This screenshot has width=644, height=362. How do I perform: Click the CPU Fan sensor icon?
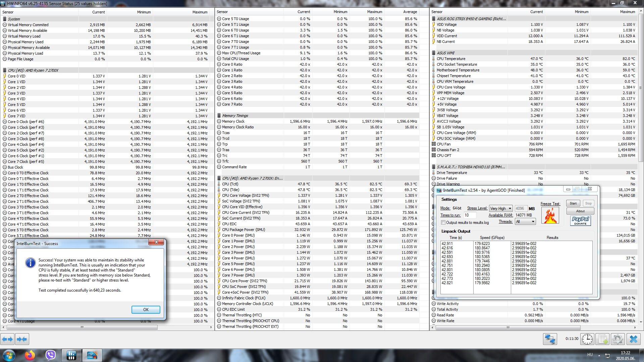tap(434, 144)
